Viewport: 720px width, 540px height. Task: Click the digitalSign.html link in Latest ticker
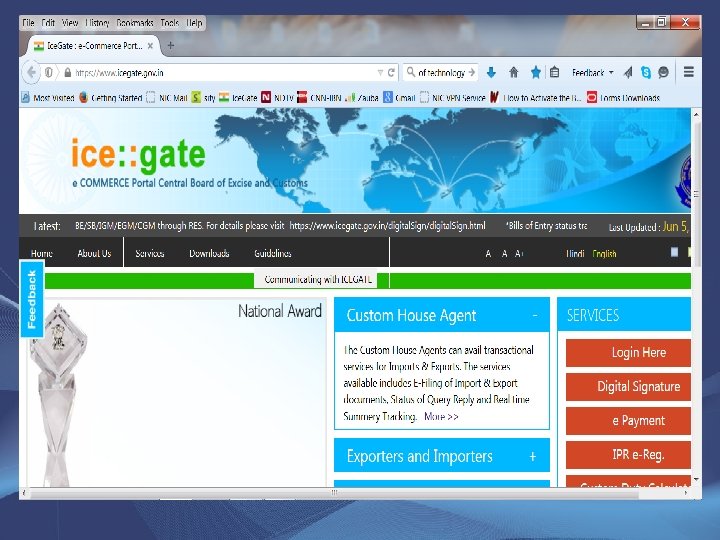click(387, 225)
